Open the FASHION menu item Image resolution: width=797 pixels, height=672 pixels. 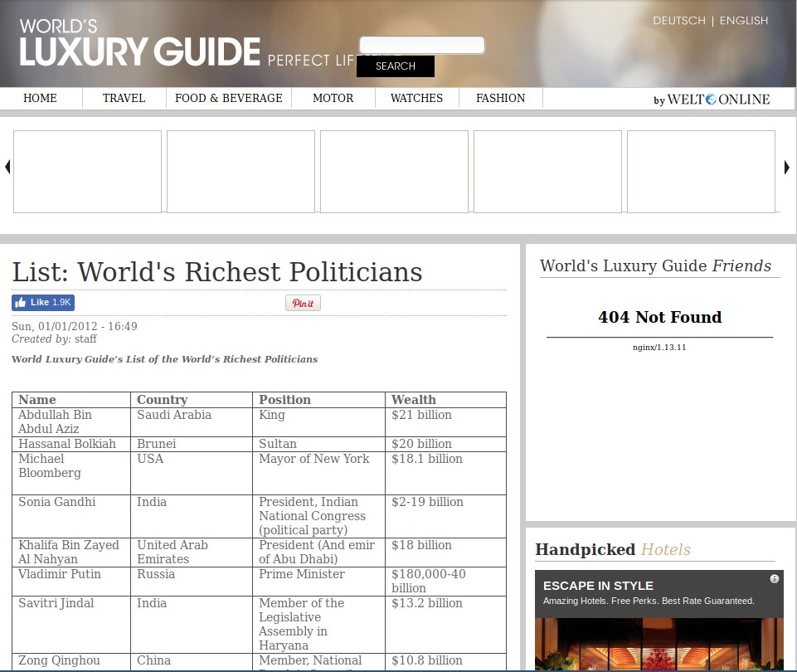(x=501, y=98)
